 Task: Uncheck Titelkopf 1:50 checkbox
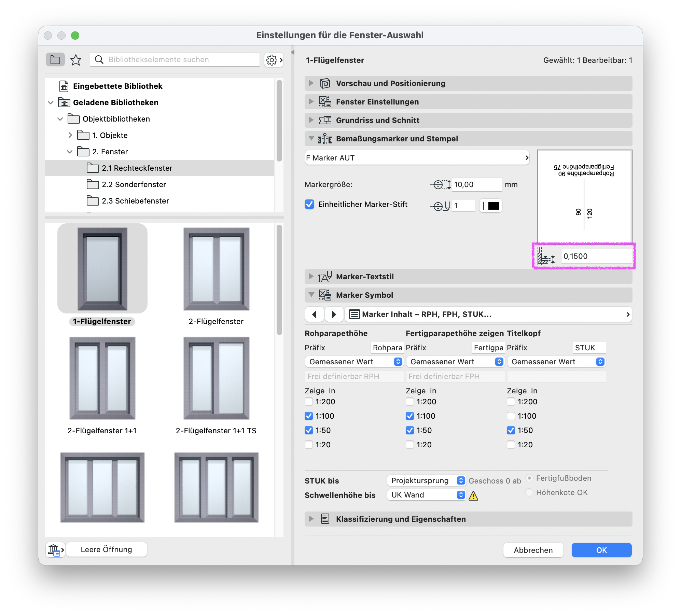[511, 430]
